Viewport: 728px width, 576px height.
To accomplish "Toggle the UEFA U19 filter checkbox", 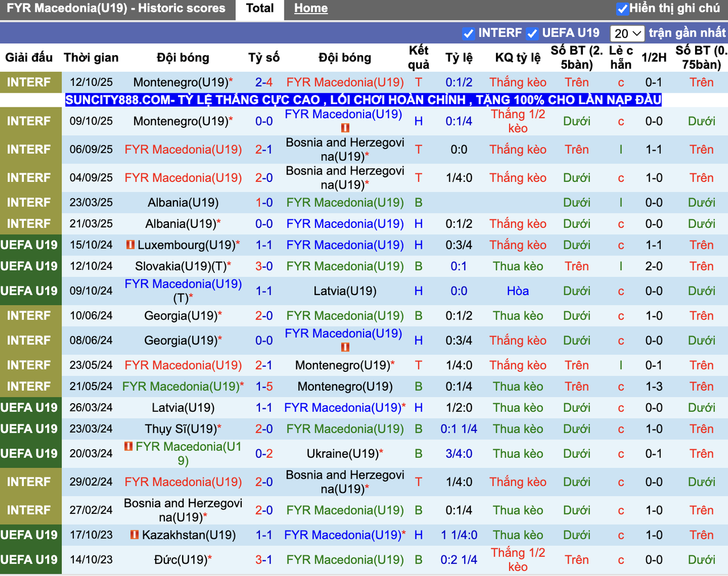I will [x=532, y=34].
